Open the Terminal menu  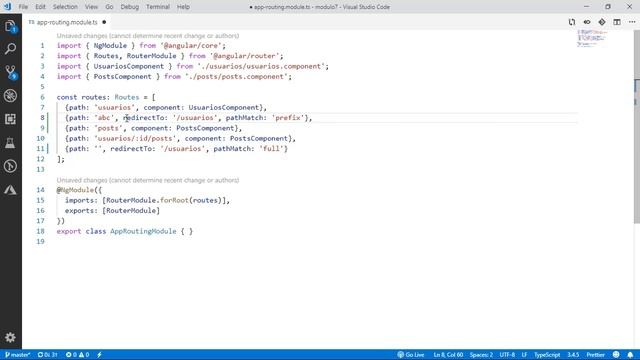pyautogui.click(x=158, y=7)
